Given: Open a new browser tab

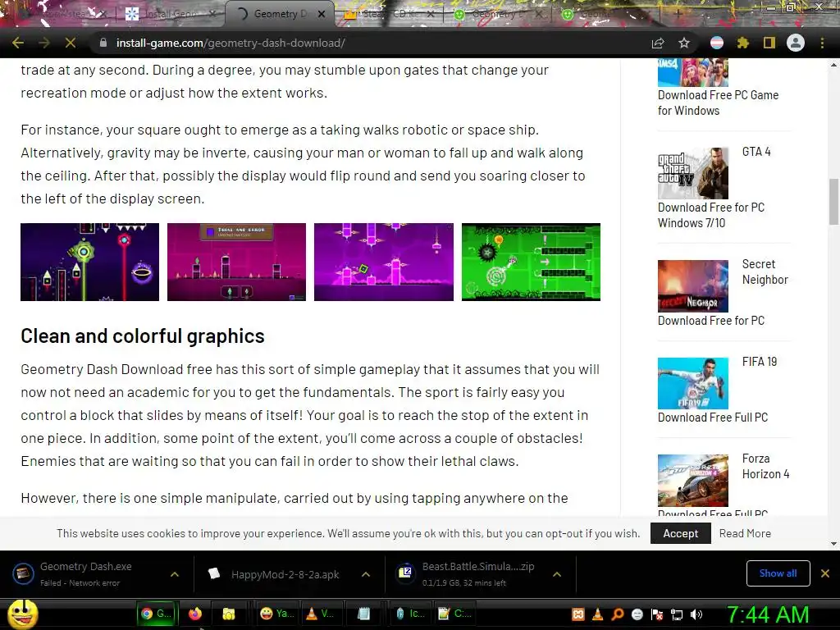Looking at the screenshot, I should click(678, 14).
